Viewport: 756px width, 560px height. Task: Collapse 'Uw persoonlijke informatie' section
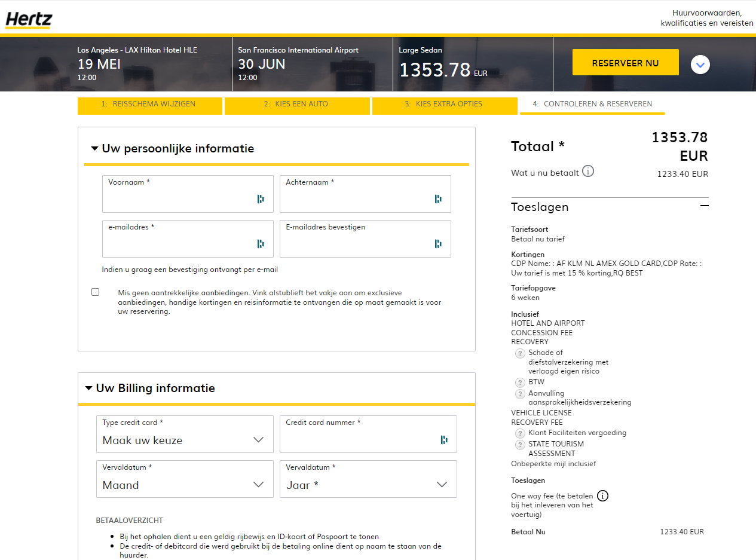94,149
